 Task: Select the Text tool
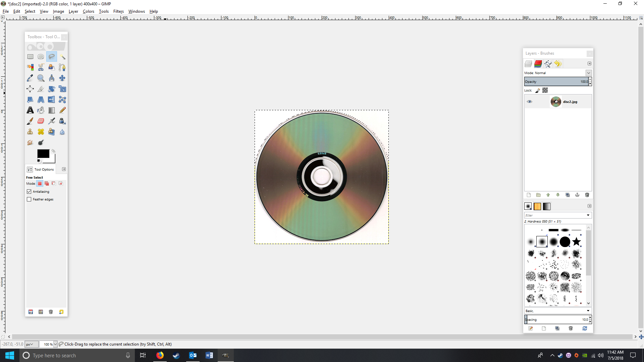click(x=30, y=110)
